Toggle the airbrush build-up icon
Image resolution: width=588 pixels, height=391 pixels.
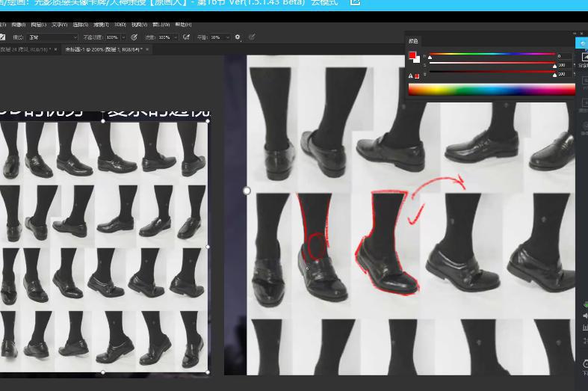pos(186,37)
